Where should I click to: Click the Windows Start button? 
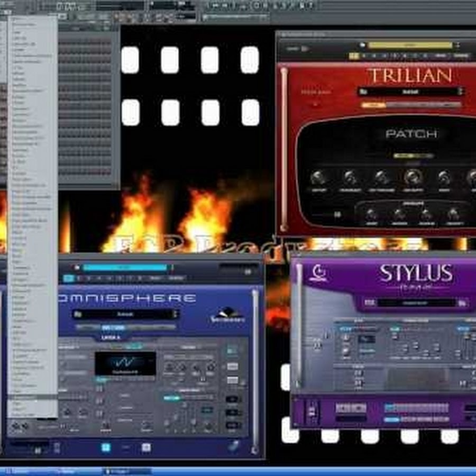point(15,471)
